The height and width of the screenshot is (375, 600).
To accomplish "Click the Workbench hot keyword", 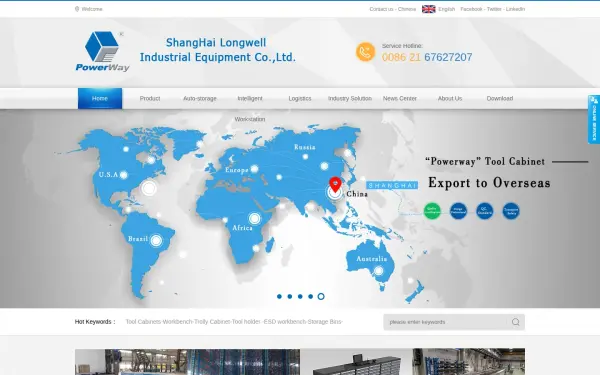I will [178, 322].
